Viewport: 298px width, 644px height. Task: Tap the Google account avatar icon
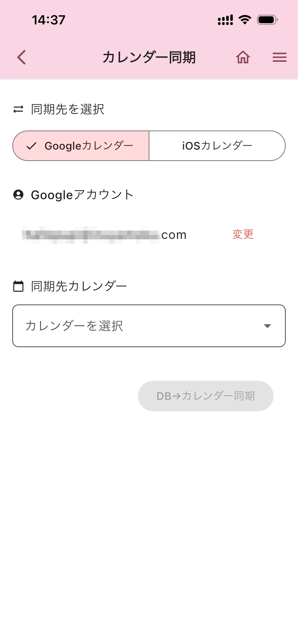(18, 195)
